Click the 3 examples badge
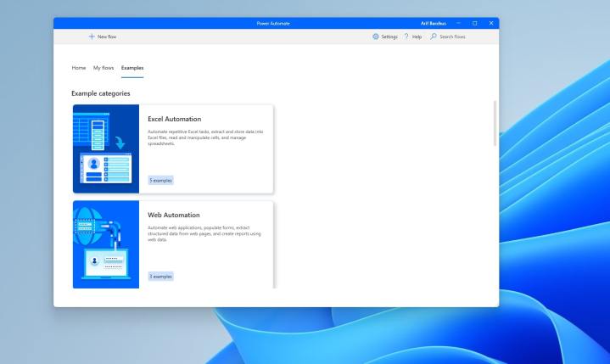This screenshot has height=364, width=610. [x=160, y=277]
